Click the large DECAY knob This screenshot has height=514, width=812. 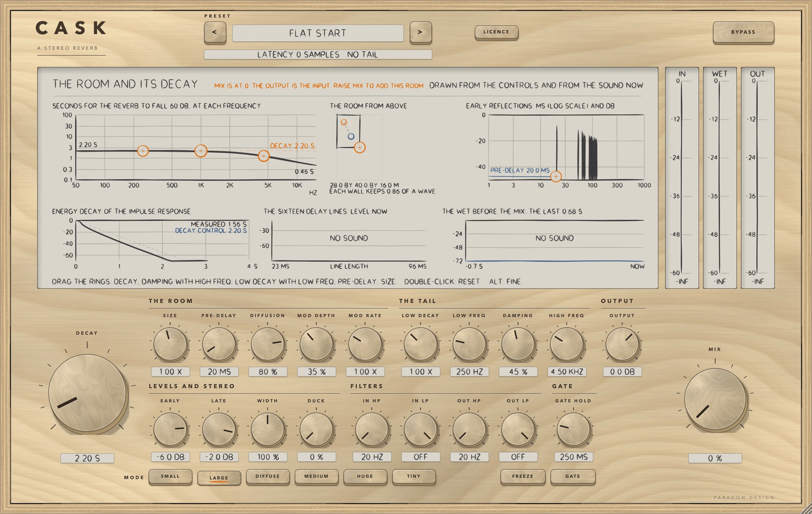click(87, 393)
